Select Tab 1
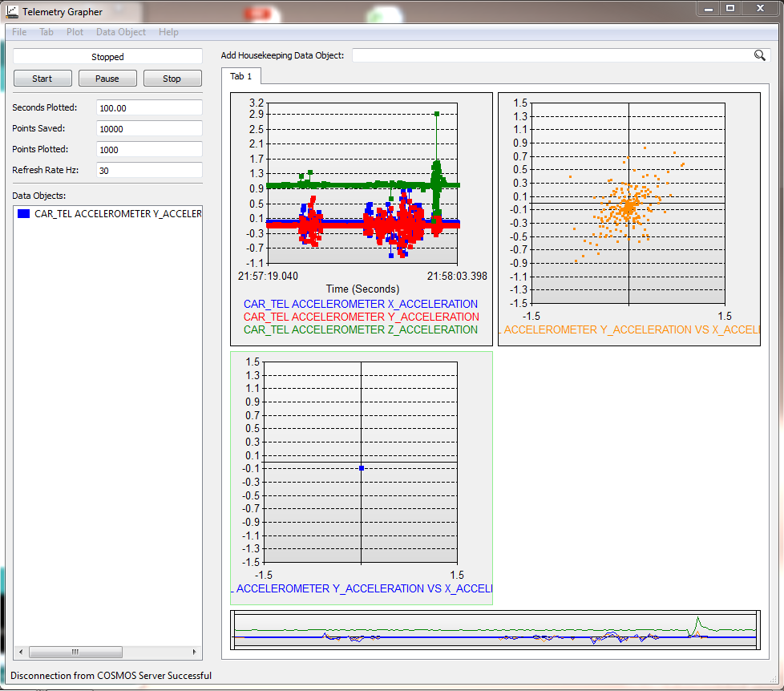 [241, 76]
